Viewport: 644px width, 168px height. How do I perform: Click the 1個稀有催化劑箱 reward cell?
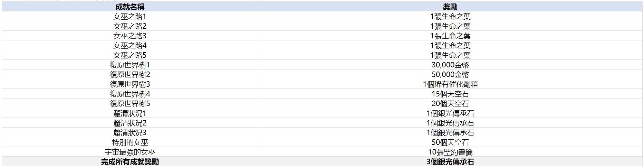tap(450, 84)
